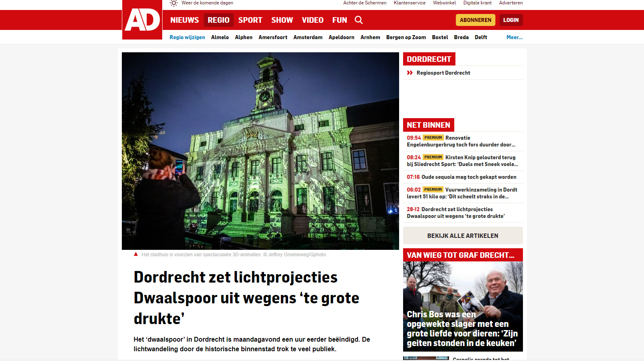Select Amsterdam region

tap(308, 37)
